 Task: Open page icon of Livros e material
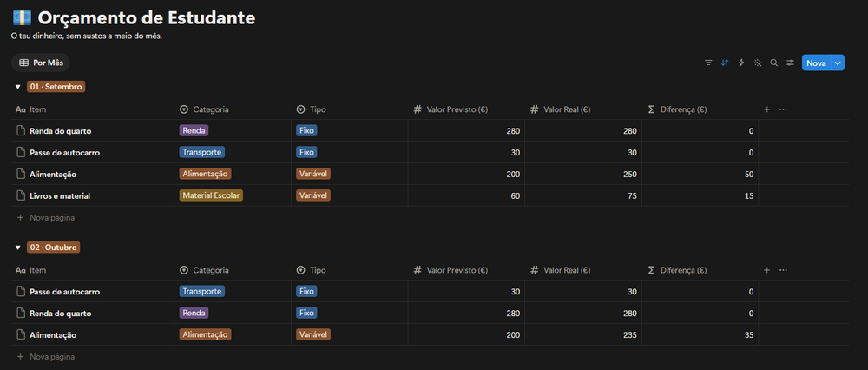pos(21,195)
